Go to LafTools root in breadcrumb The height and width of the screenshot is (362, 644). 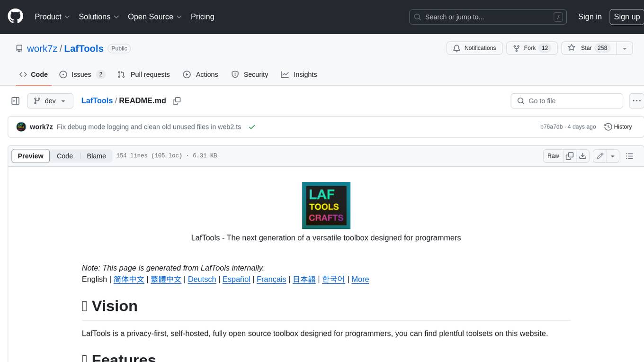click(97, 101)
